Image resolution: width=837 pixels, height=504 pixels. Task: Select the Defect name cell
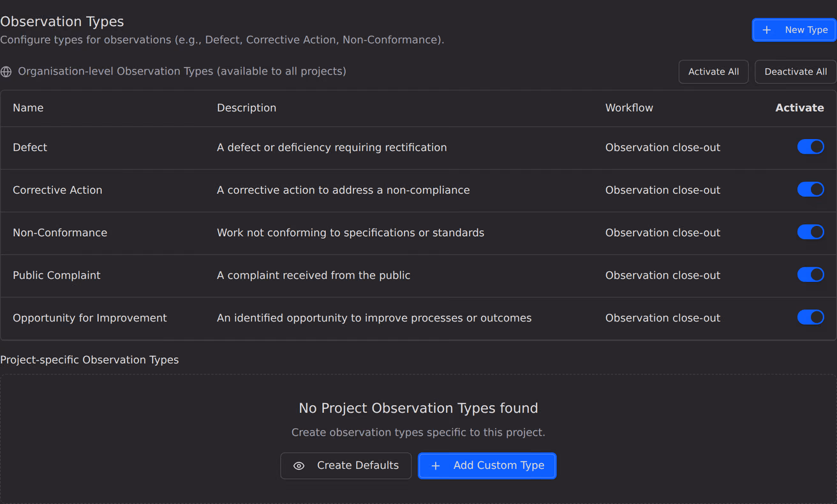(x=30, y=147)
